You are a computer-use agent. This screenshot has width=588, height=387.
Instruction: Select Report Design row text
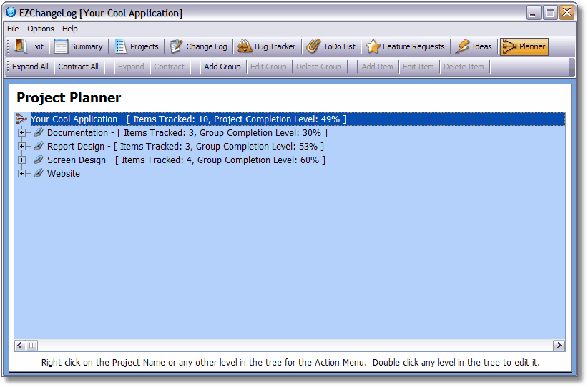tap(185, 146)
